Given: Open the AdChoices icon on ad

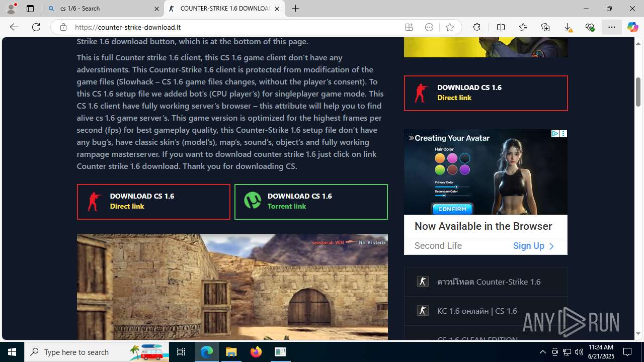Looking at the screenshot, I should 555,133.
